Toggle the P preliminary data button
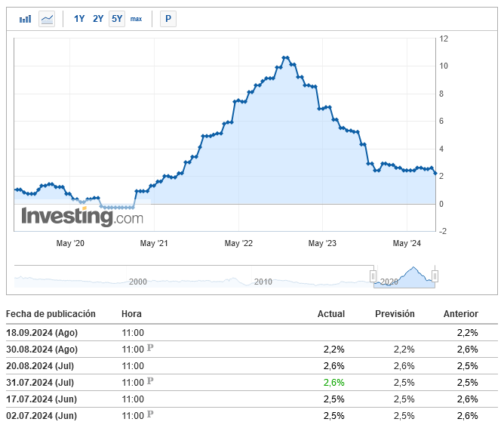The image size is (504, 425). click(168, 19)
